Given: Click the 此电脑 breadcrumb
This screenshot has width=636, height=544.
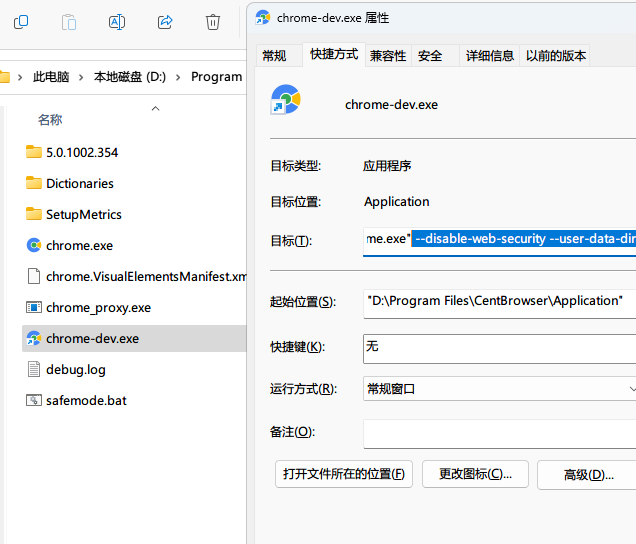Looking at the screenshot, I should point(51,77).
